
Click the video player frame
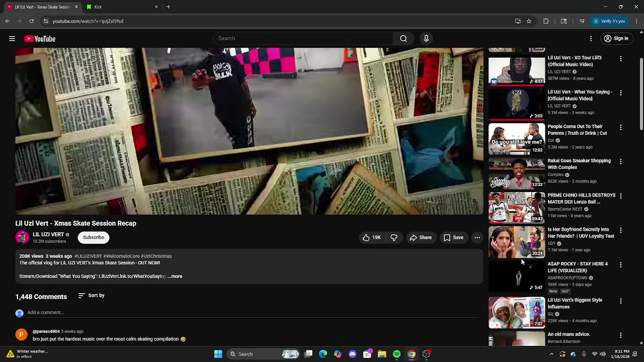tap(249, 131)
